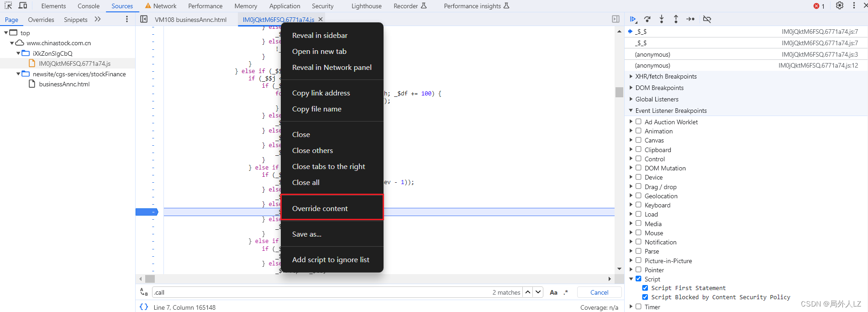
Task: Switch to VM108 businessAnnc.html tab
Action: [190, 20]
